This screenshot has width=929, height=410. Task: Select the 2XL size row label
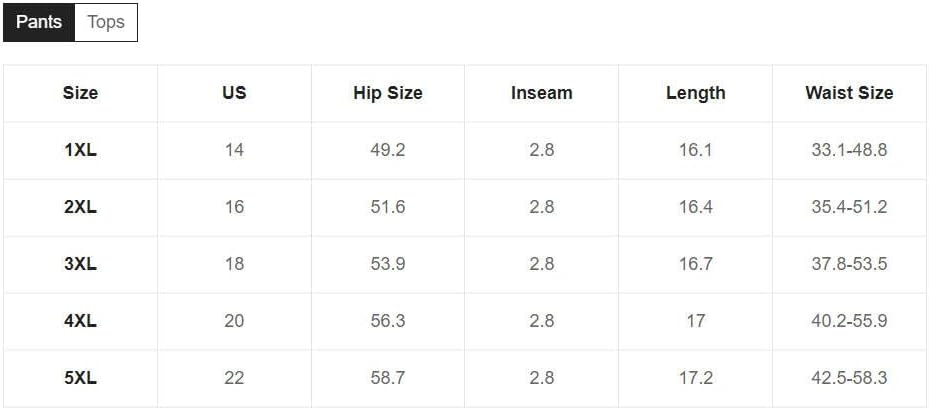(81, 207)
